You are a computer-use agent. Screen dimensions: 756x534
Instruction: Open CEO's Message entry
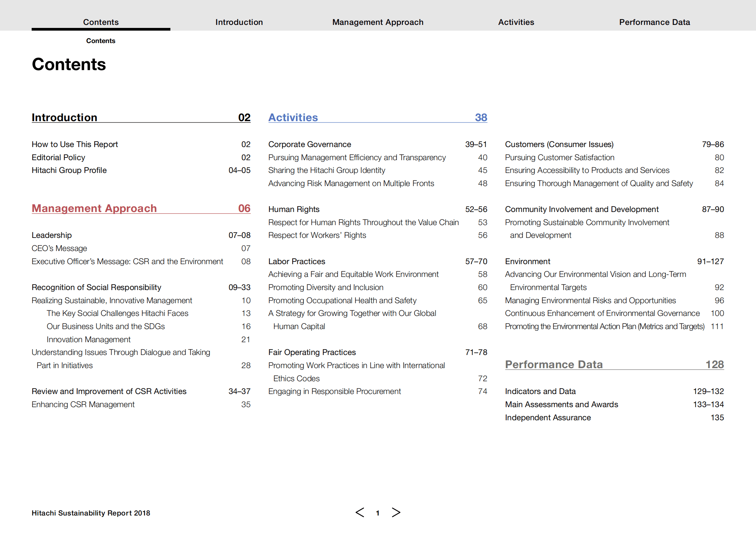point(59,248)
